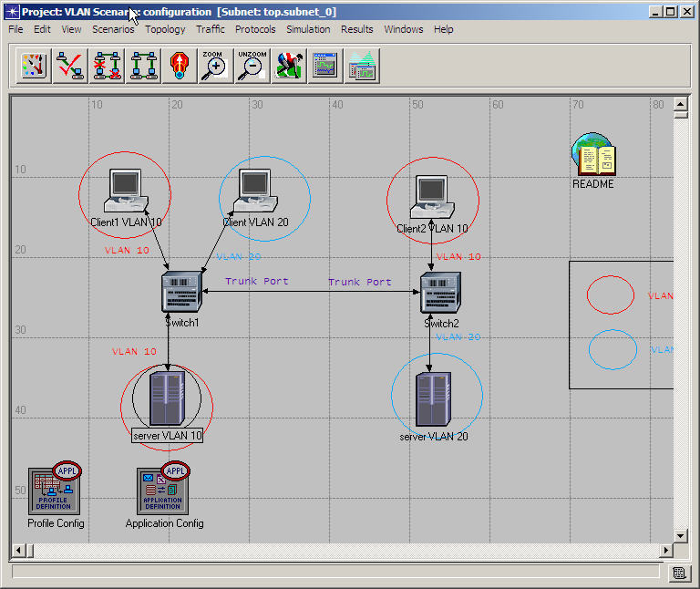Select the Client2 VLAN 10 workstation
This screenshot has height=589, width=700.
[x=432, y=197]
